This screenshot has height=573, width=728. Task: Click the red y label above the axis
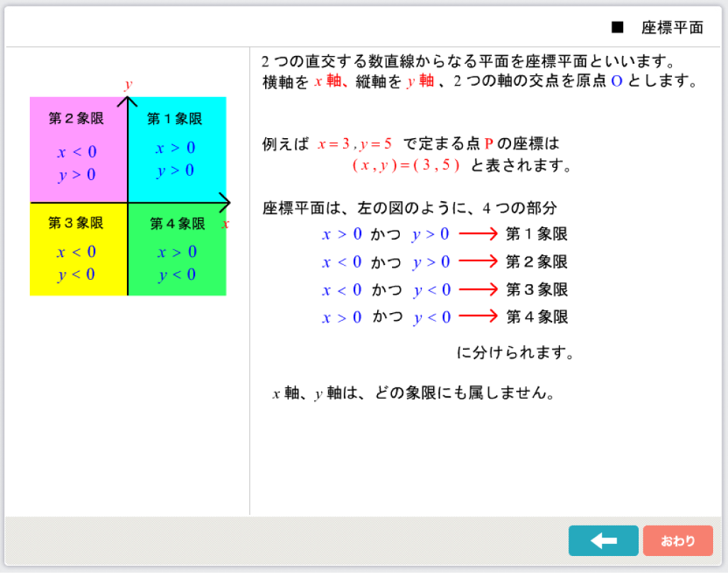point(128,85)
